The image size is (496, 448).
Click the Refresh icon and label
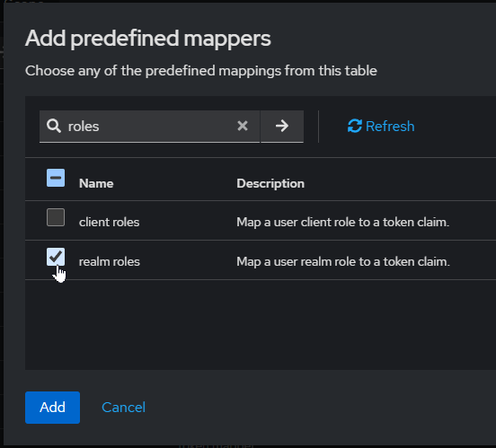381,127
